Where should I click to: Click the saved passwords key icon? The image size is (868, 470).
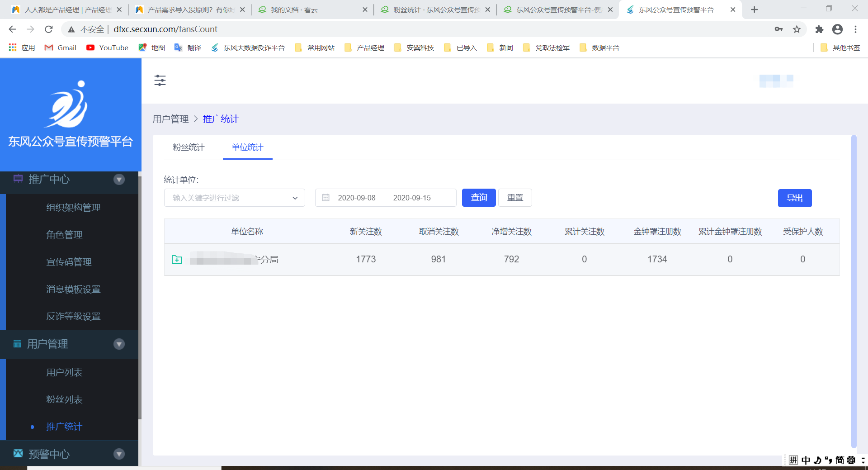[x=778, y=29]
